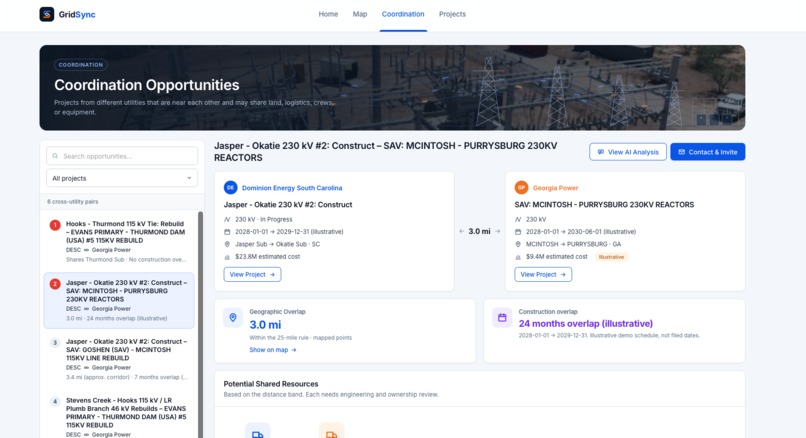Click the right arrow beside 3.0 mi
Image resolution: width=806 pixels, height=438 pixels.
coord(498,231)
